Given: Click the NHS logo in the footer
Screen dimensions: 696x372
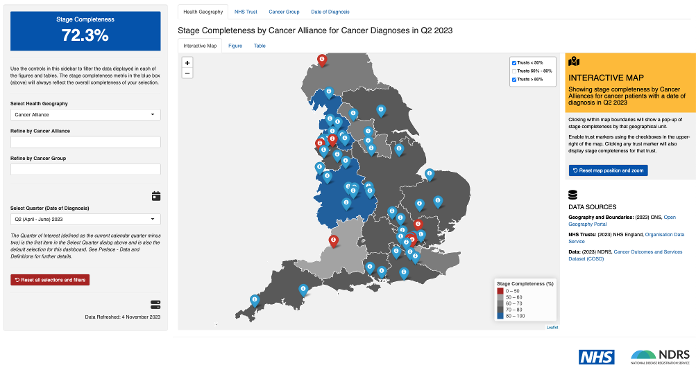Looking at the screenshot, I should tap(597, 357).
